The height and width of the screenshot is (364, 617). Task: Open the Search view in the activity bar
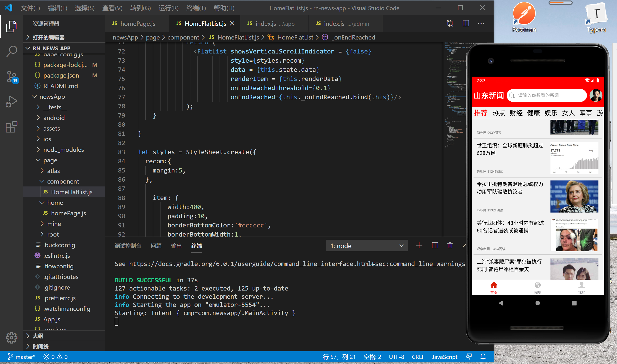pos(11,52)
